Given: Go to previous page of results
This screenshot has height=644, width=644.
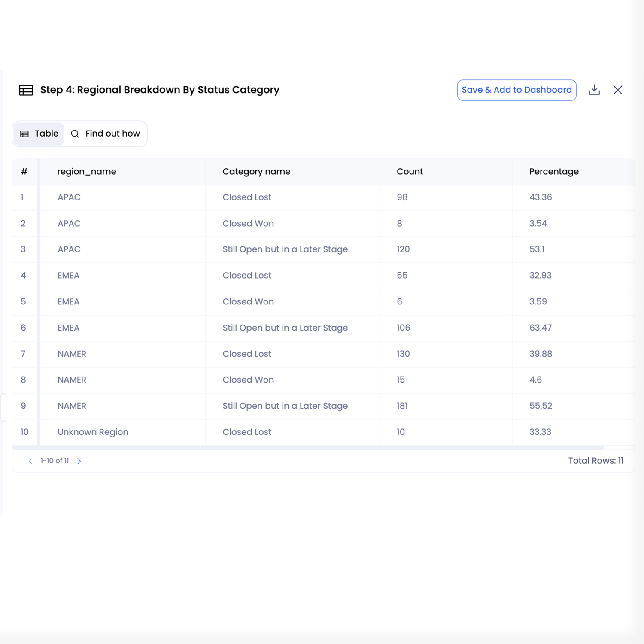Looking at the screenshot, I should tap(30, 461).
